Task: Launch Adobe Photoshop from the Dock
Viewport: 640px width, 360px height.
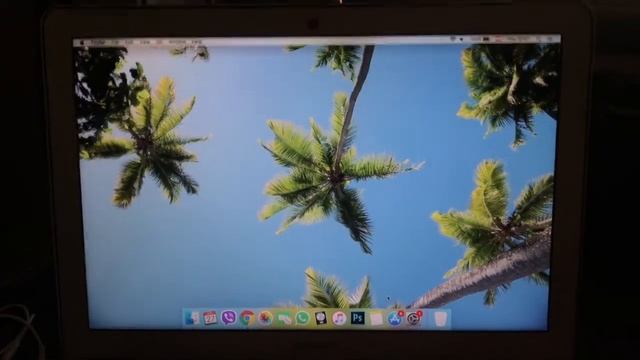Action: pos(358,318)
